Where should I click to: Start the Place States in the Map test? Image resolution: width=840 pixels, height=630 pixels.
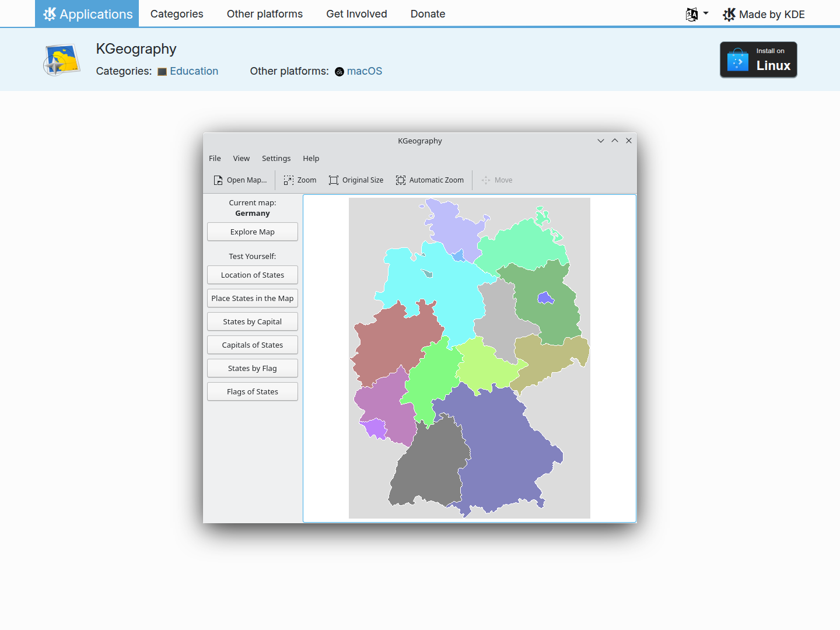[x=253, y=298]
